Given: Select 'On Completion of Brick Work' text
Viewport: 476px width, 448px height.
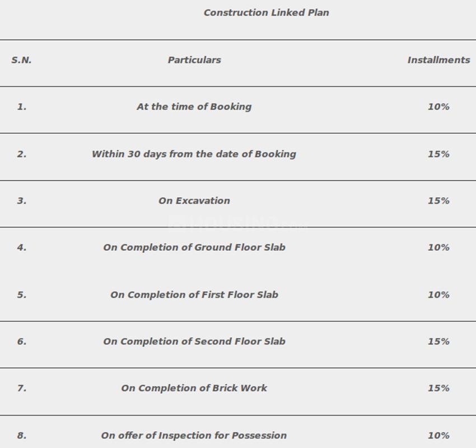Looking at the screenshot, I should [x=194, y=389].
